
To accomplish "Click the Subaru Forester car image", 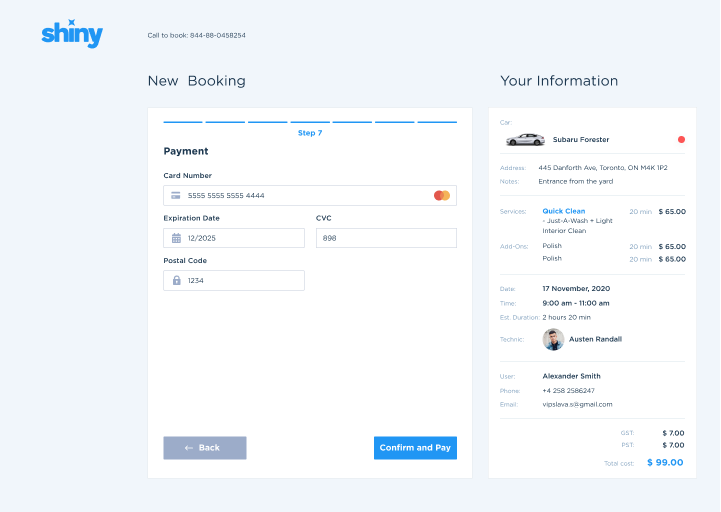I will (x=525, y=139).
